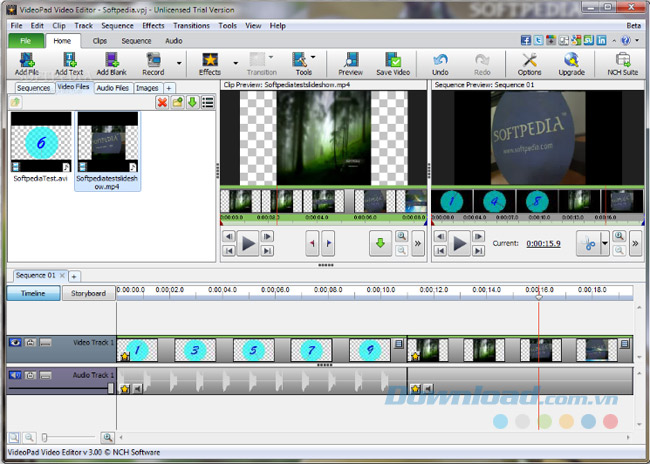The height and width of the screenshot is (464, 650).
Task: Collapse the ribbon with the up caret
Action: pos(614,40)
